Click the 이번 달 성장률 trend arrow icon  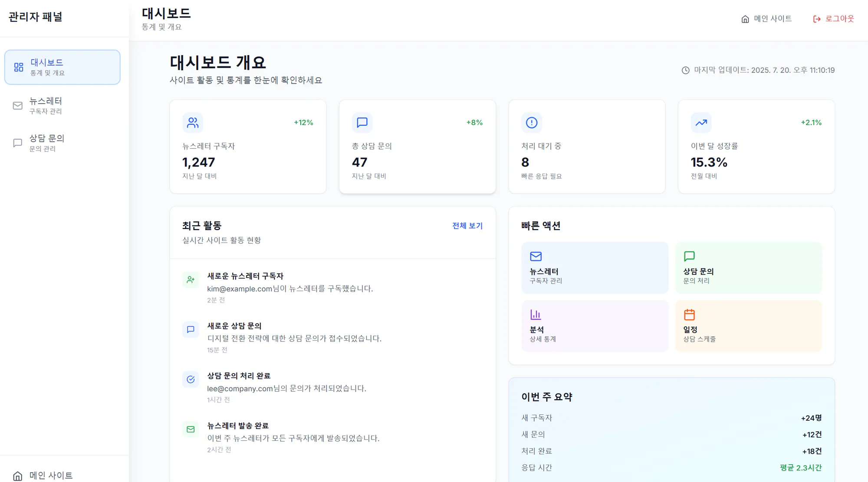[x=700, y=123]
